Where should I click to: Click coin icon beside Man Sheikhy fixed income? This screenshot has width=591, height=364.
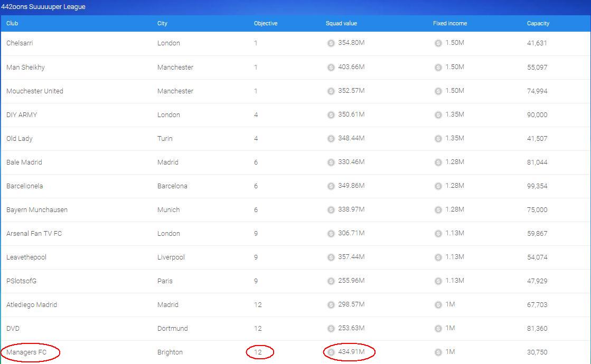pos(438,68)
